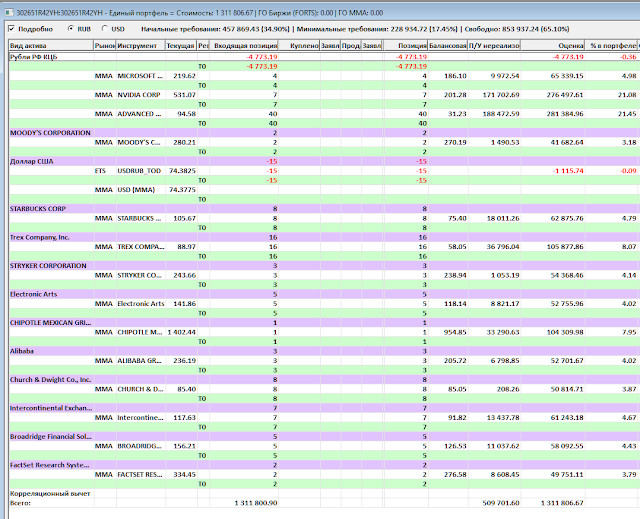Click the % в портфеле column header
The width and height of the screenshot is (640, 519).
tap(611, 46)
